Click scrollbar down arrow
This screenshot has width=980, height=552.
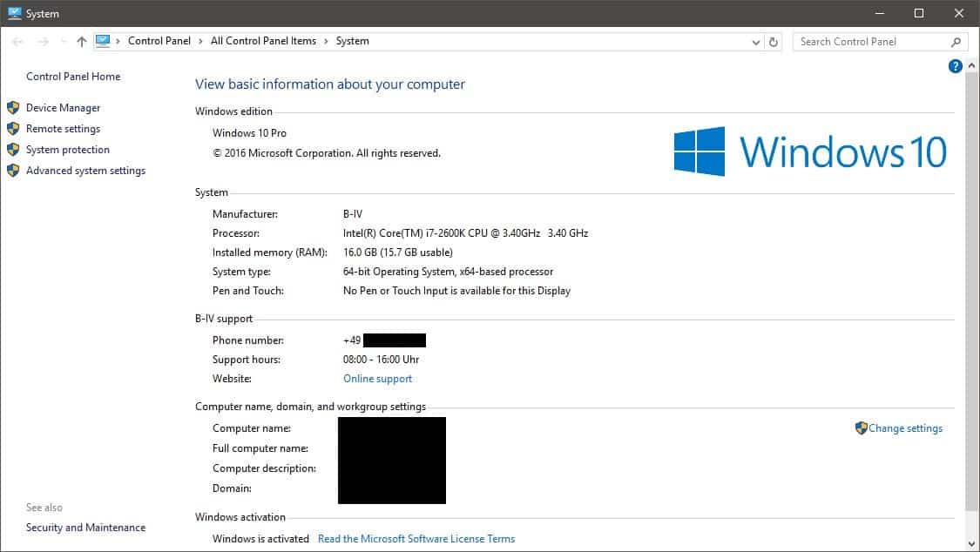(x=971, y=544)
